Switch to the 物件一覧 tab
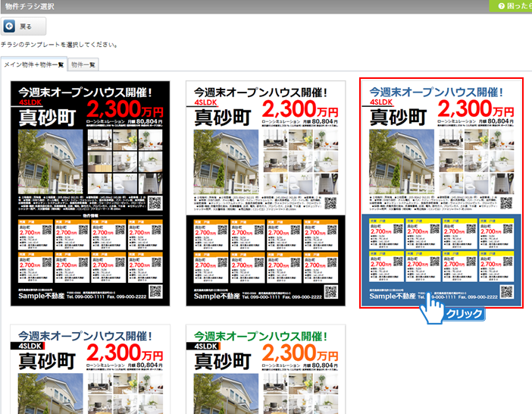Screen dimensions: 532x414 [x=83, y=64]
